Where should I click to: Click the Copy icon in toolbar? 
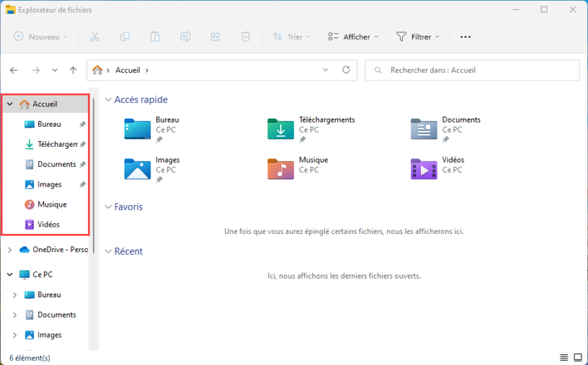[125, 36]
